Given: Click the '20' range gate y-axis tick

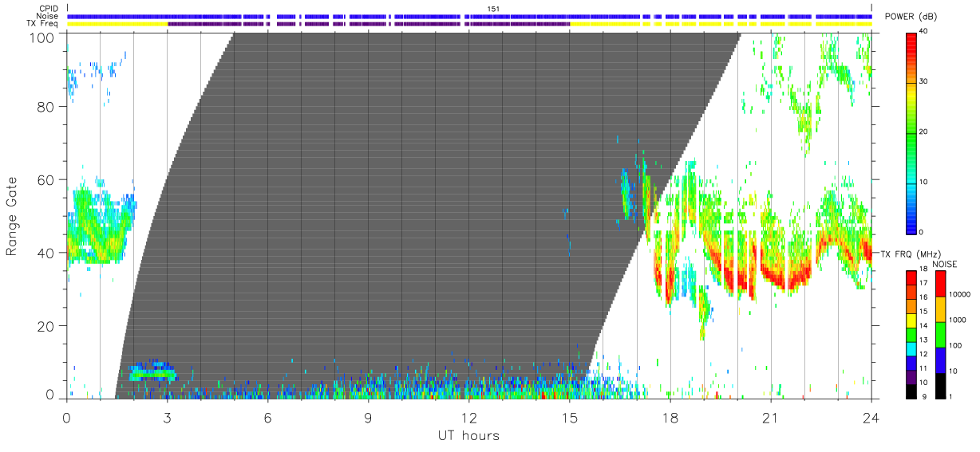Looking at the screenshot, I should tap(47, 326).
